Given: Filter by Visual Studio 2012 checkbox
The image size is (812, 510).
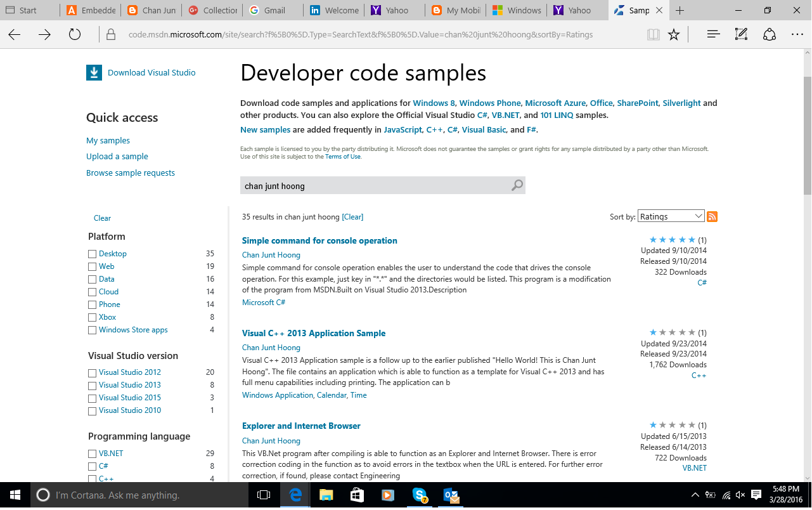Looking at the screenshot, I should pos(93,372).
